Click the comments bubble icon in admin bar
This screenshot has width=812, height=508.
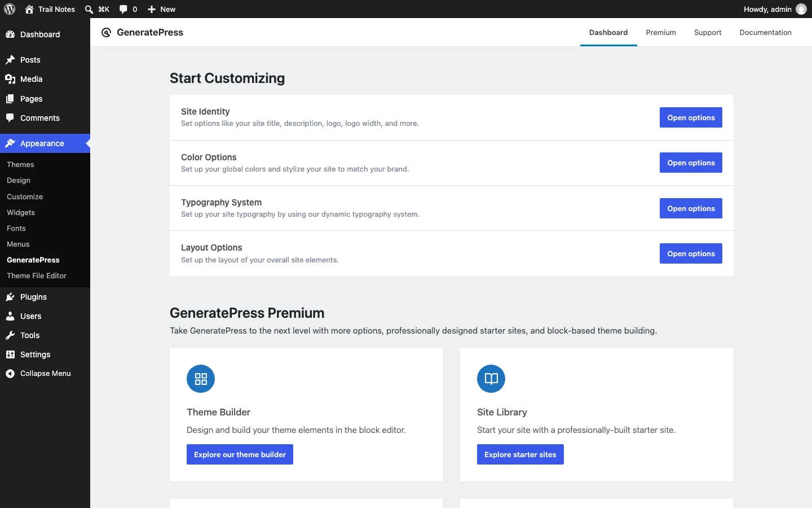(x=123, y=9)
